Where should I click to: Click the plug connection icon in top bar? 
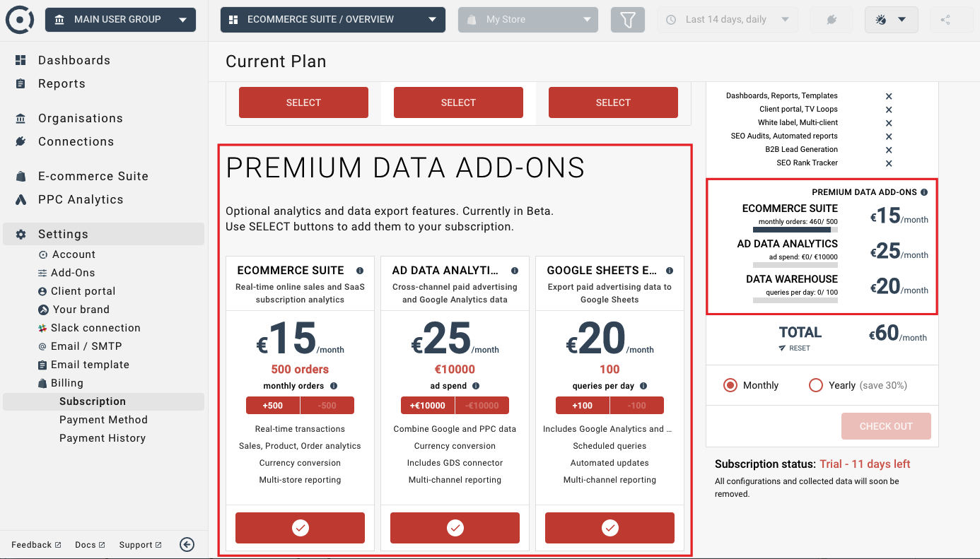click(832, 20)
